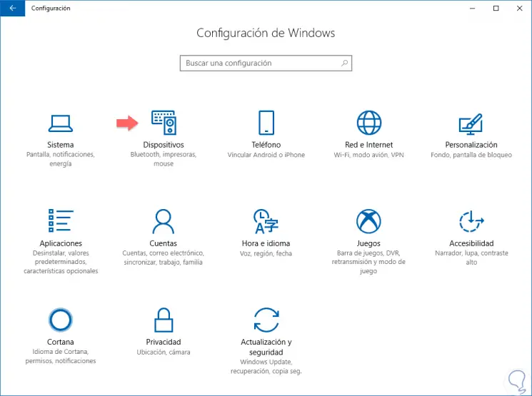Open the Red e Internet globe icon
This screenshot has height=396, width=532.
click(368, 123)
